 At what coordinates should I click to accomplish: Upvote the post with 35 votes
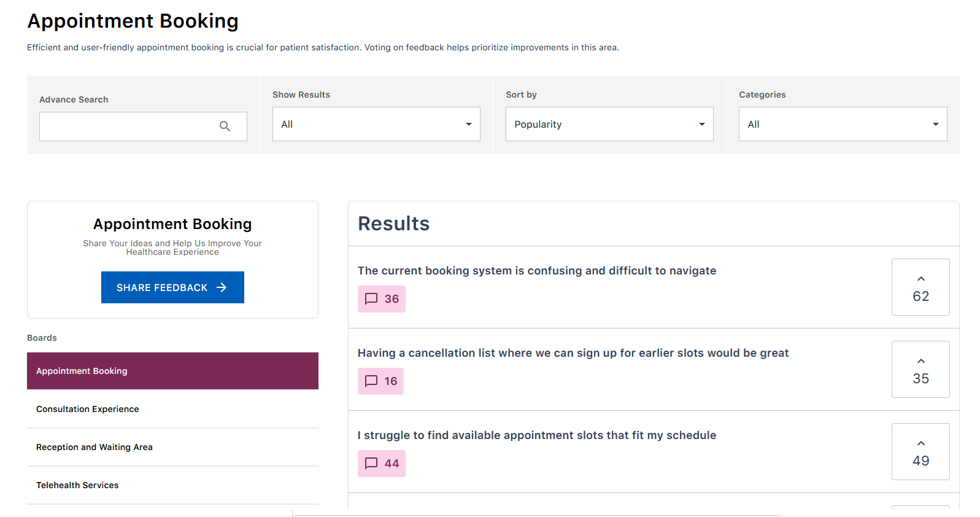click(920, 370)
